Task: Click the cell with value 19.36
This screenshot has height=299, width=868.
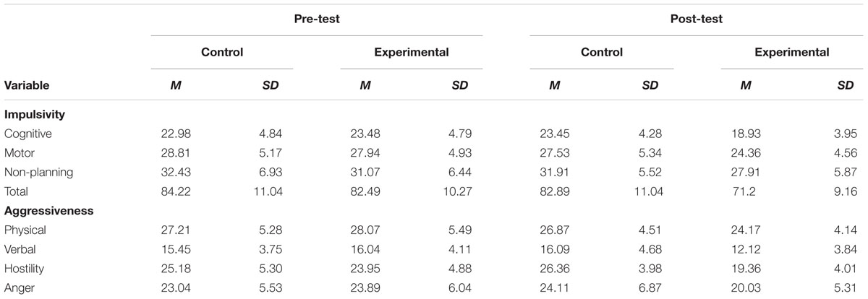Action: 744,269
